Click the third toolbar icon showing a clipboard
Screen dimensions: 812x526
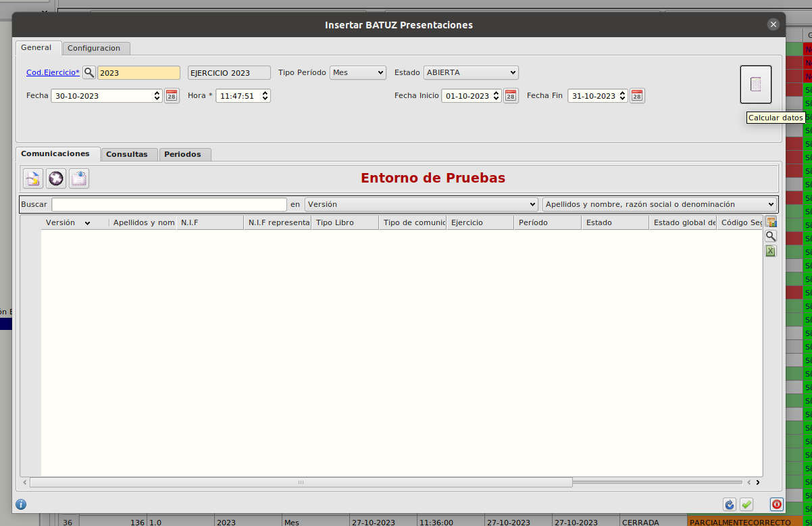tap(79, 178)
